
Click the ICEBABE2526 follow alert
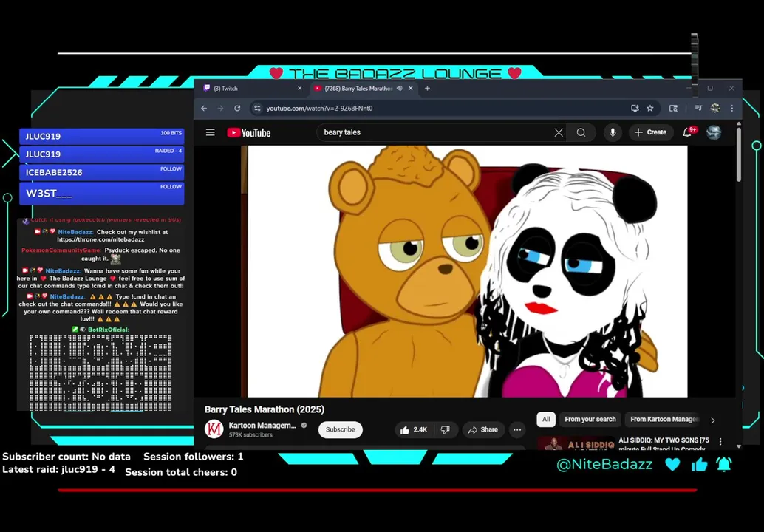tap(101, 172)
